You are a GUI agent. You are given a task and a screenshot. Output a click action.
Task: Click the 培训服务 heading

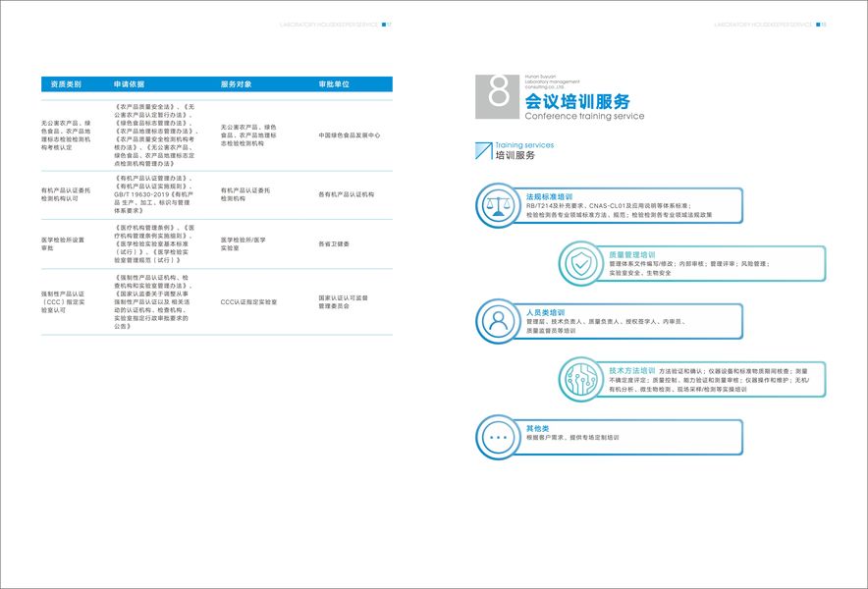click(x=515, y=155)
